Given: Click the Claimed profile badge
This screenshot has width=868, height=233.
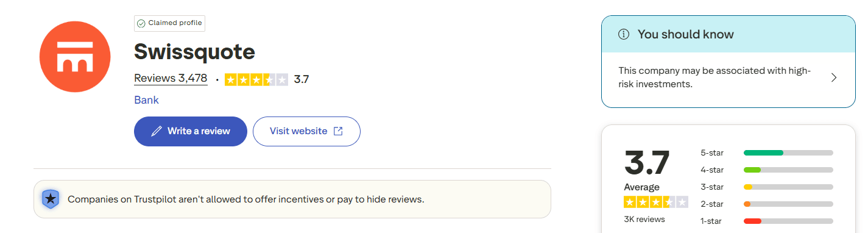Looking at the screenshot, I should coord(170,23).
